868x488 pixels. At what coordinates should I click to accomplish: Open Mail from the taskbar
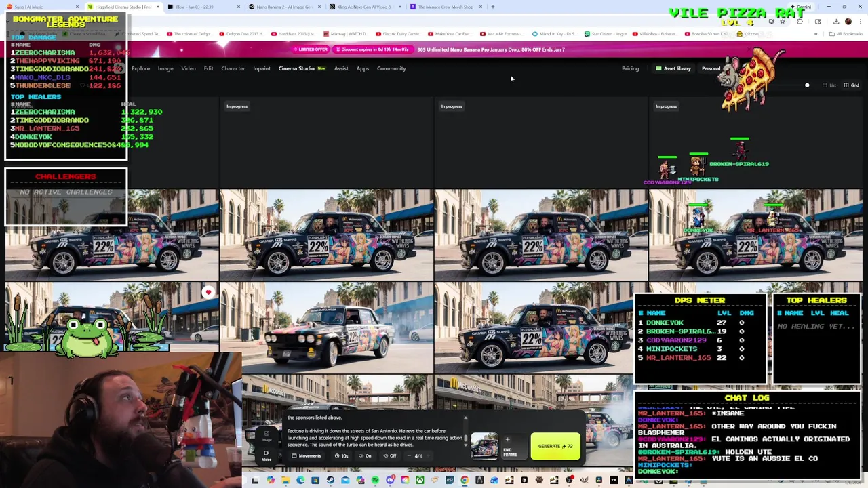(x=345, y=480)
